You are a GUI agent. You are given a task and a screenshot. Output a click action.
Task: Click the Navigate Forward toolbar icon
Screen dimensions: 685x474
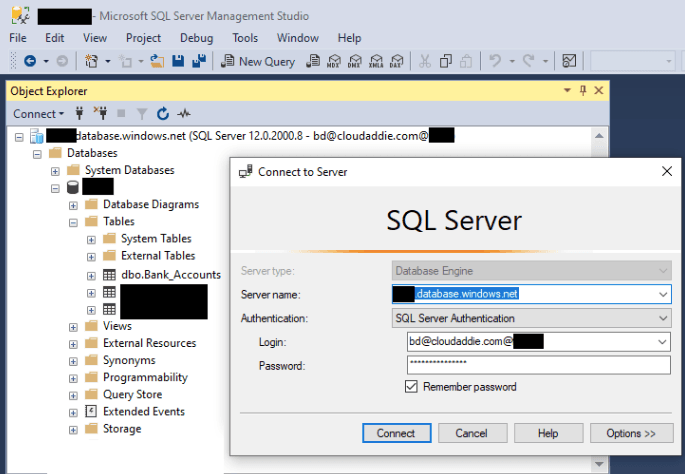[62, 61]
